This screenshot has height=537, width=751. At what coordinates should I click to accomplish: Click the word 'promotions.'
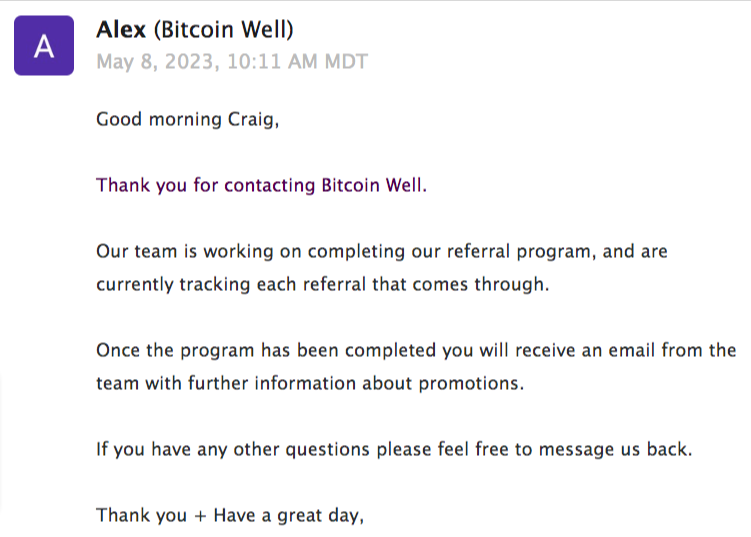pos(471,384)
